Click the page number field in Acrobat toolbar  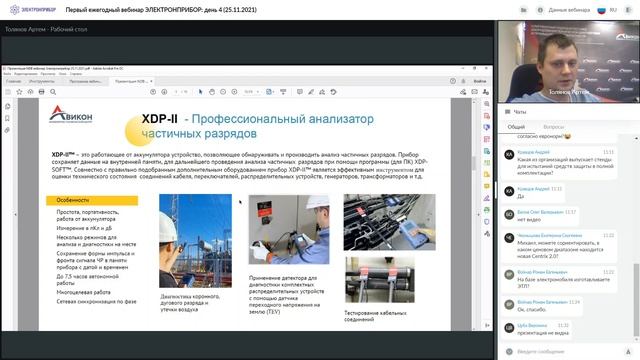tap(177, 92)
